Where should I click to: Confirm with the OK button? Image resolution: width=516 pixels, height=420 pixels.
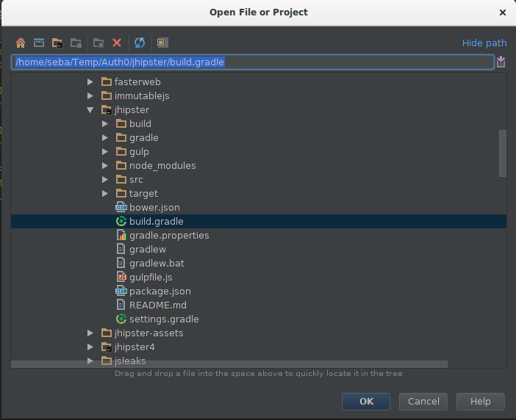(366, 401)
